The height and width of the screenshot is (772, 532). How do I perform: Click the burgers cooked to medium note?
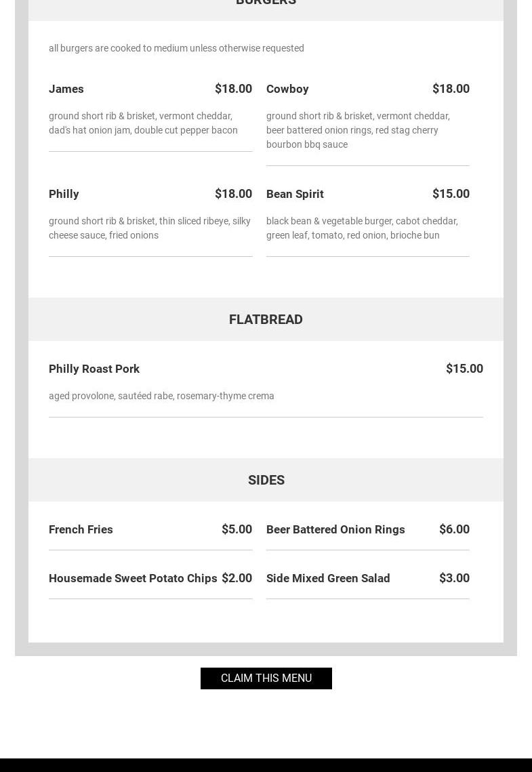click(176, 48)
